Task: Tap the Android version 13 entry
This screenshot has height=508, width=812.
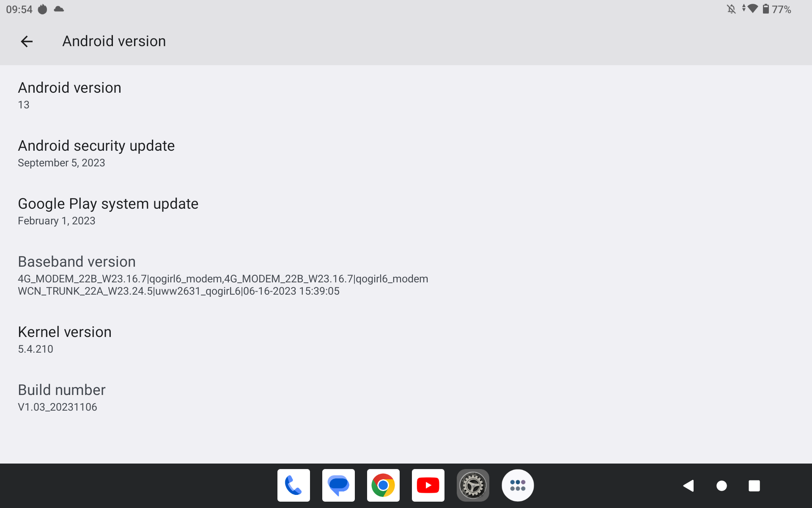Action: point(69,95)
